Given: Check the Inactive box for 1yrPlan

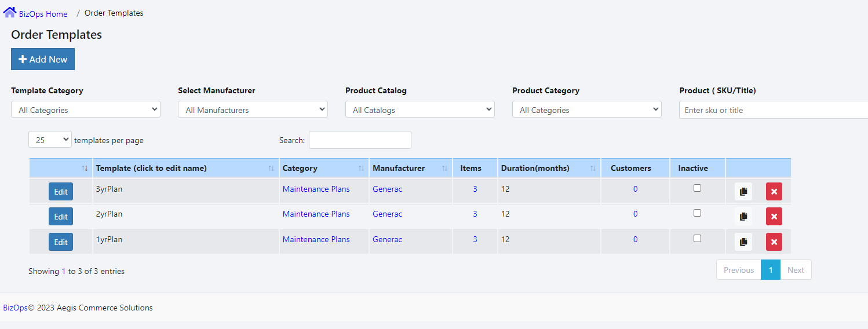Looking at the screenshot, I should pos(697,239).
